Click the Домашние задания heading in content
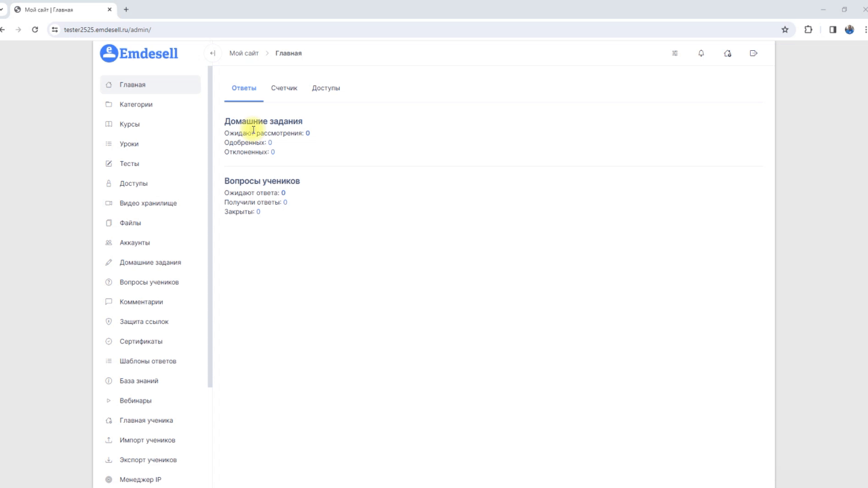 point(263,121)
